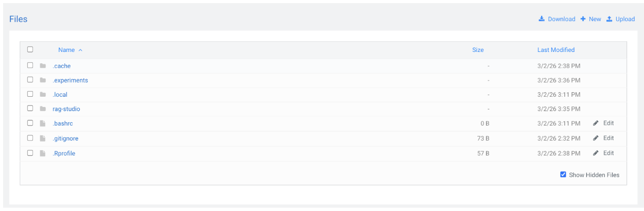Screen dimensions: 644x211
Task: Click the Upload arrow icon
Action: (609, 19)
